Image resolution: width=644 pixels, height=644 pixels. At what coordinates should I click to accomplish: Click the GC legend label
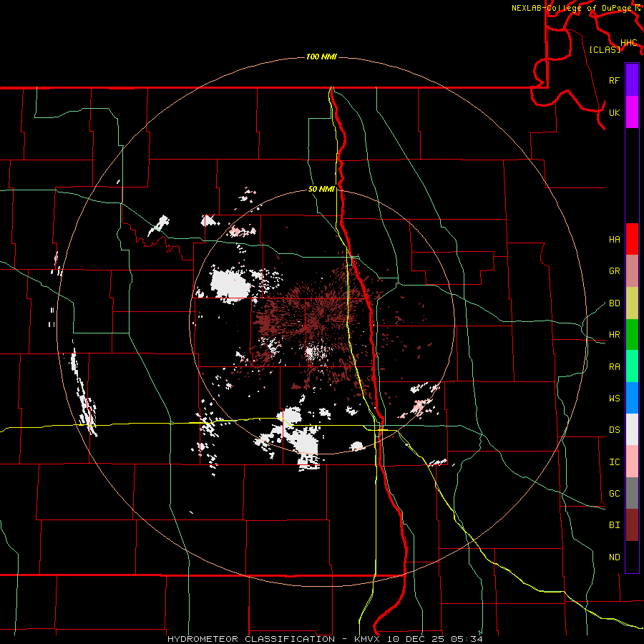coord(614,494)
